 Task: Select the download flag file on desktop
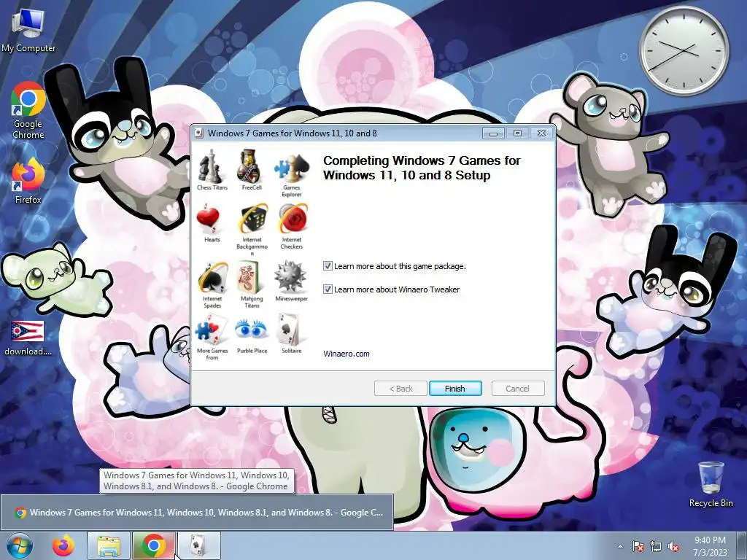(x=28, y=338)
